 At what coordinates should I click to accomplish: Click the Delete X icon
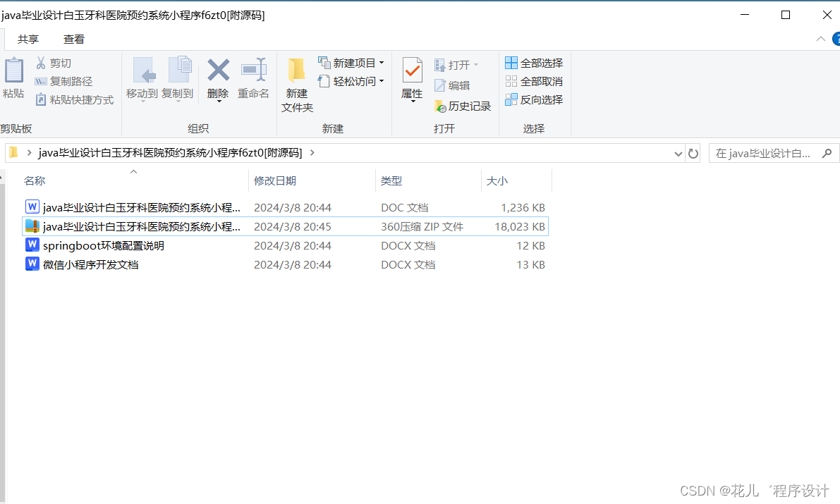tap(218, 70)
